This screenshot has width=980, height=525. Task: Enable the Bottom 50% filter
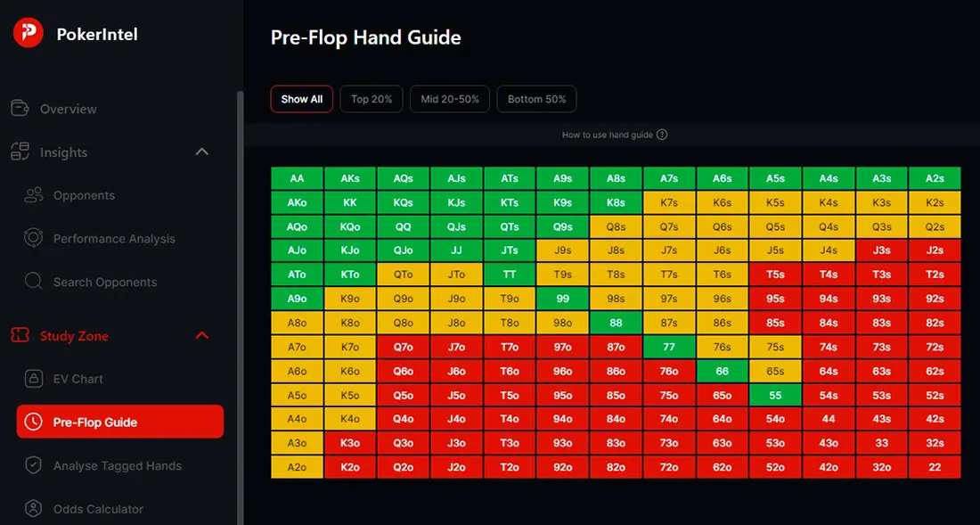pos(536,99)
